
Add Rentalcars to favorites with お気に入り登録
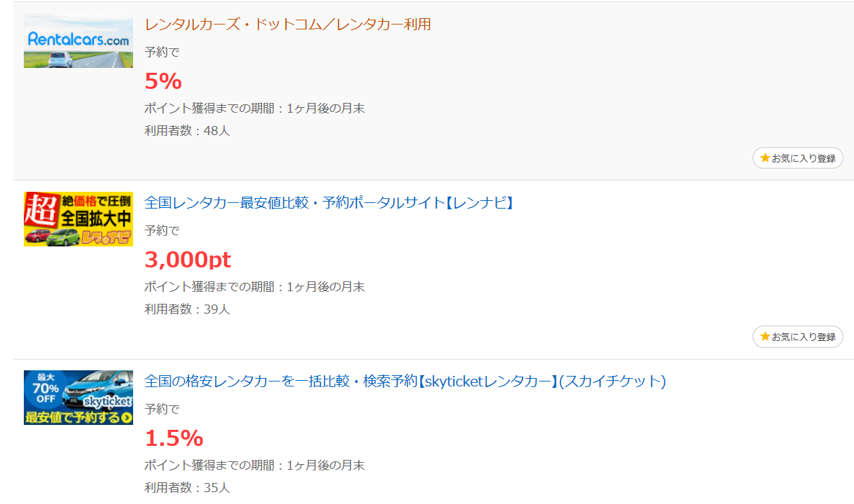pyautogui.click(x=798, y=158)
